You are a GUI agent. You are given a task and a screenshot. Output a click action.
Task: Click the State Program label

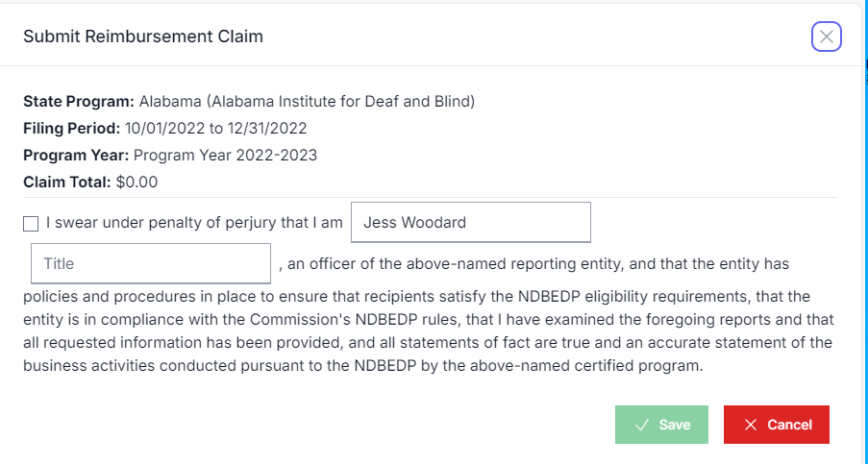click(79, 101)
